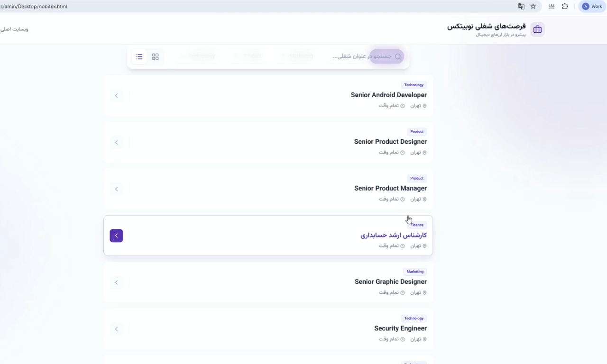The height and width of the screenshot is (364, 607).
Task: Click the purple arrow on the accounting job
Action: [116, 236]
